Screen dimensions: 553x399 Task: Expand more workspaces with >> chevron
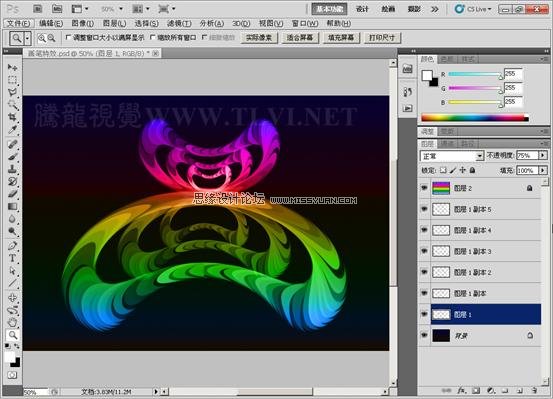pyautogui.click(x=434, y=9)
